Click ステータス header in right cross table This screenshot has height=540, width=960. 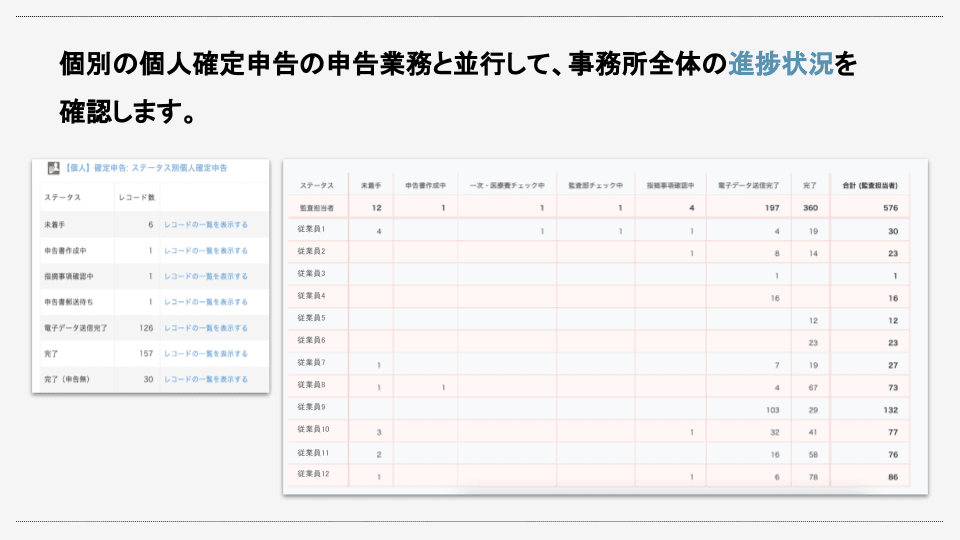click(x=317, y=185)
